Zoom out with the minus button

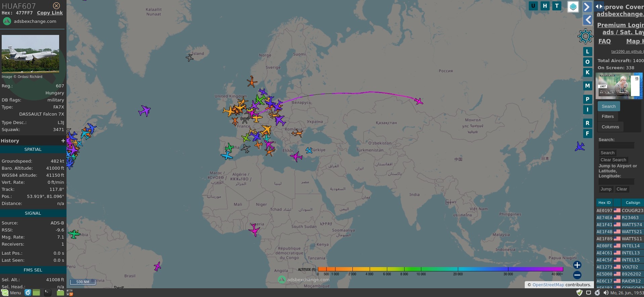[x=577, y=275]
